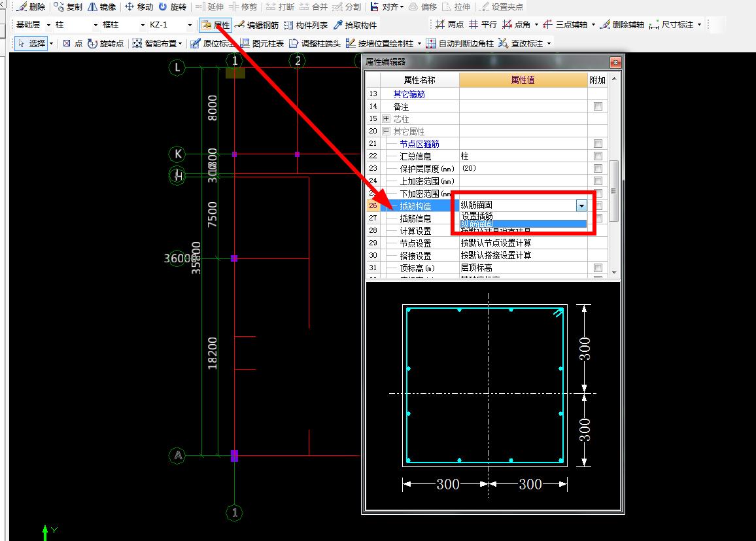Open the 属性 properties panel button
Viewport: 756px width, 541px height.
[216, 25]
